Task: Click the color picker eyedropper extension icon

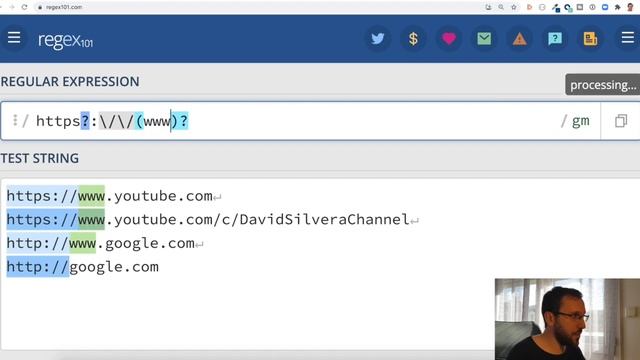Action: pos(556,7)
